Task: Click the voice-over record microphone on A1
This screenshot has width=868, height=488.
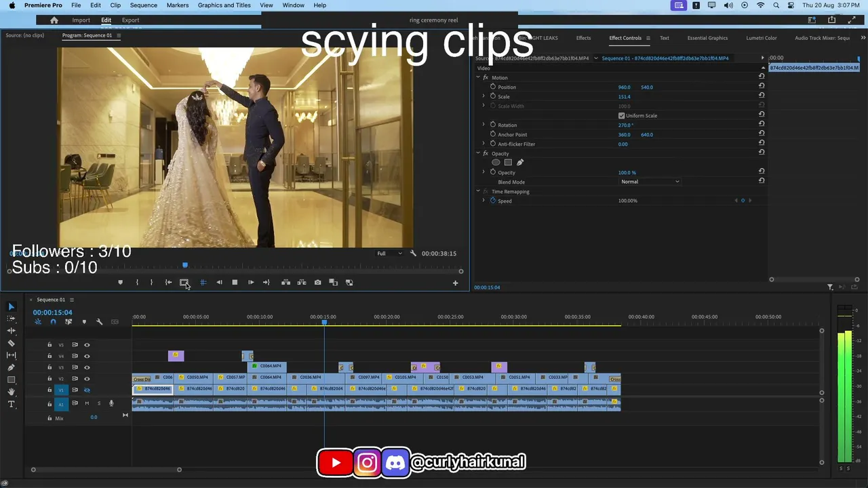Action: (111, 403)
